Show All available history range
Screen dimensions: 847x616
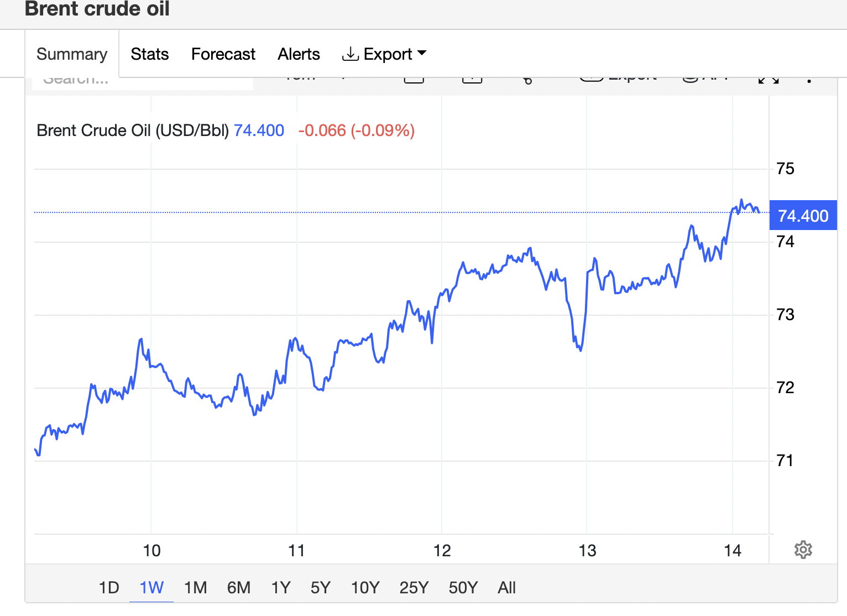(x=507, y=587)
